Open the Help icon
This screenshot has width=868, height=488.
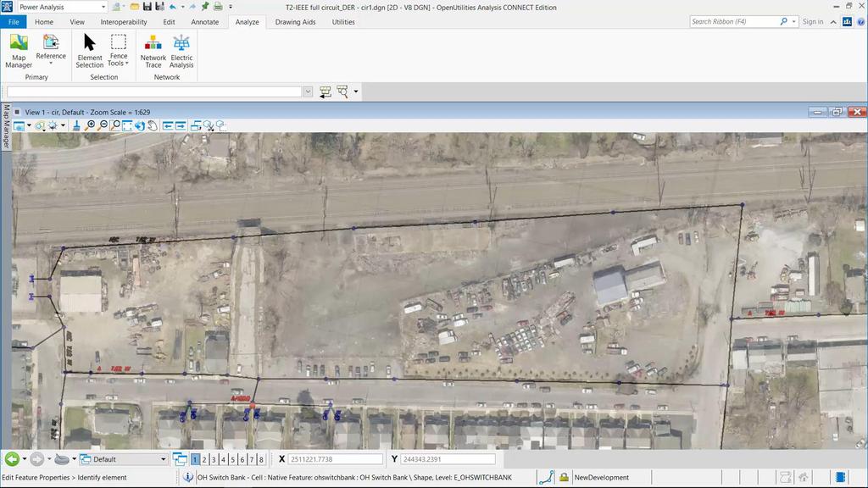[861, 21]
